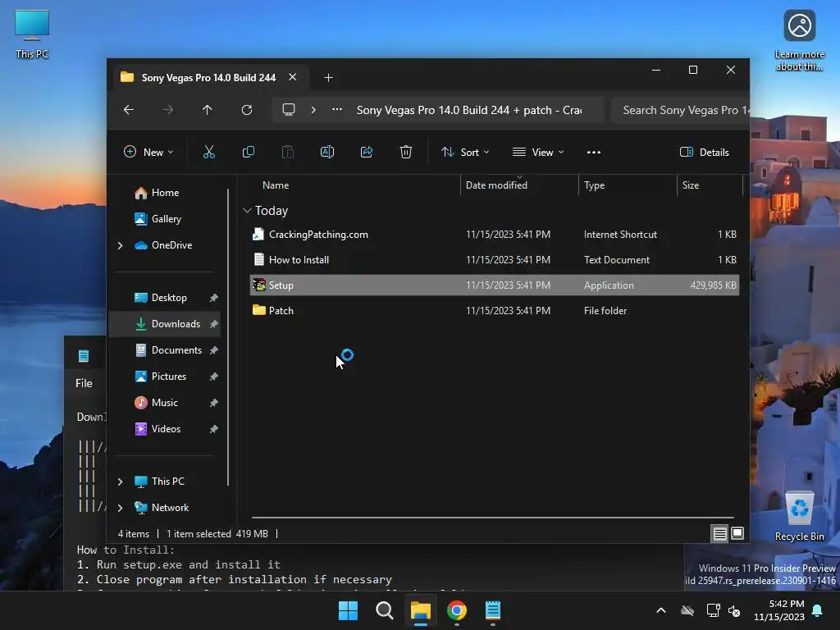Click the PC monitor icon in address bar
This screenshot has width=840, height=630.
coord(289,110)
